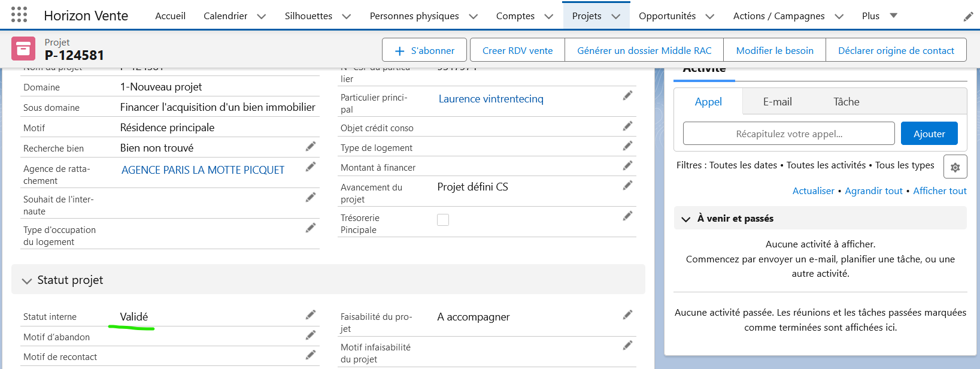Toggle the Trésorerie Principale checkbox

[x=443, y=220]
